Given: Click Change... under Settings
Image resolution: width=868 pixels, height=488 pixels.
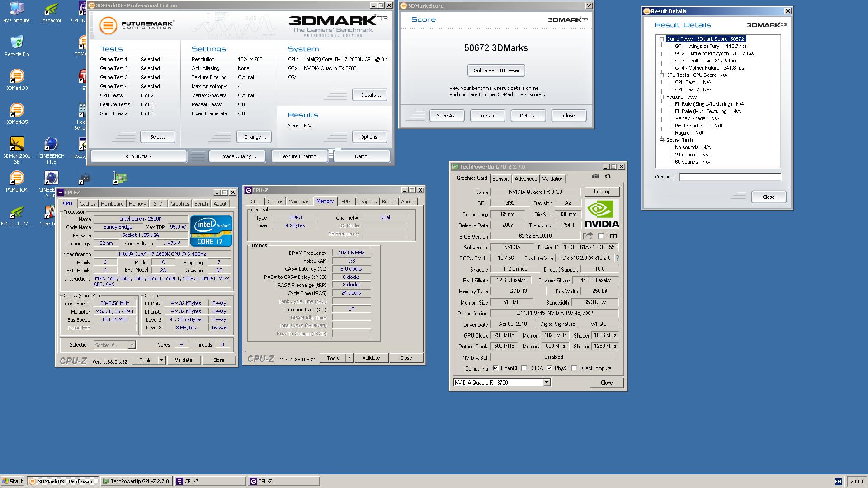Looking at the screenshot, I should point(255,137).
